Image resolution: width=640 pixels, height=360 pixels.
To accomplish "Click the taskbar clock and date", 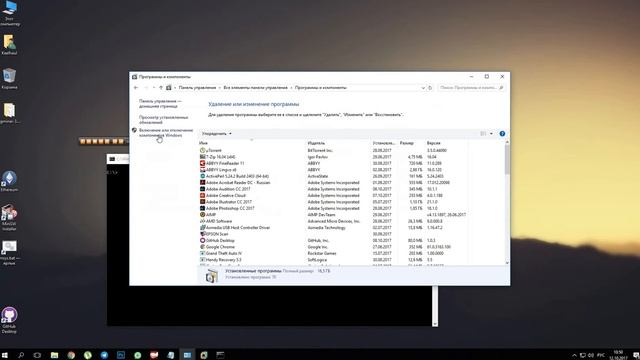I will click(619, 355).
